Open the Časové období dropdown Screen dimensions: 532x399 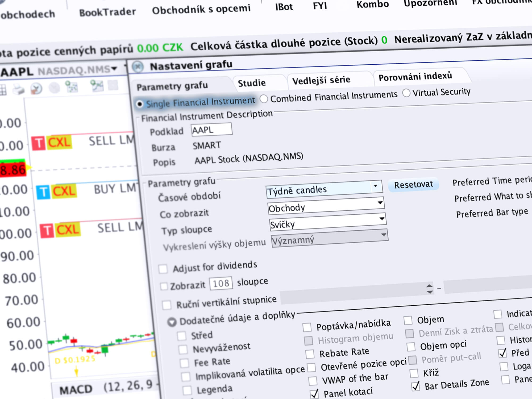[324, 190]
